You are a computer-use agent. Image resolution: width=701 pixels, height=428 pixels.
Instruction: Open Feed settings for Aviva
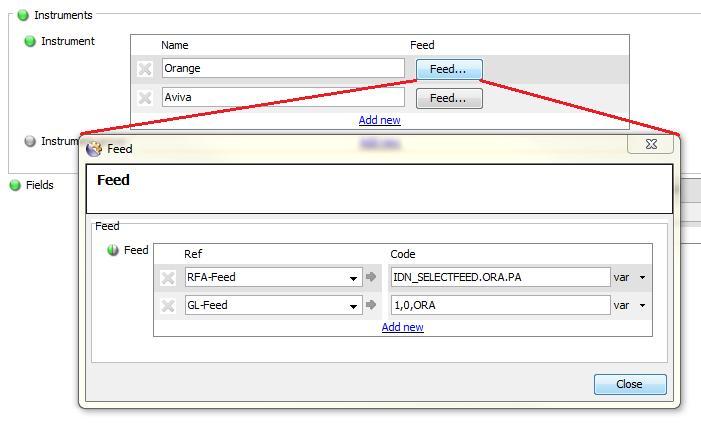[x=448, y=98]
